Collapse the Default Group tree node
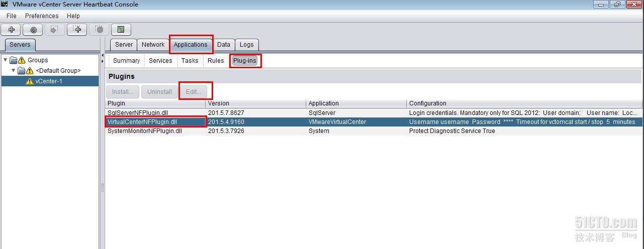Viewport: 644px width, 249px height. pyautogui.click(x=14, y=71)
